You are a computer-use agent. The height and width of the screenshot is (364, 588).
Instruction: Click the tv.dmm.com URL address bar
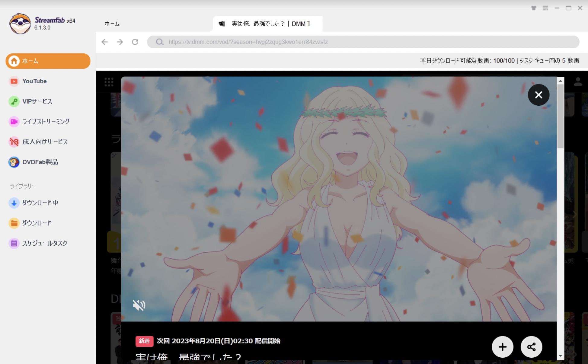(x=363, y=42)
